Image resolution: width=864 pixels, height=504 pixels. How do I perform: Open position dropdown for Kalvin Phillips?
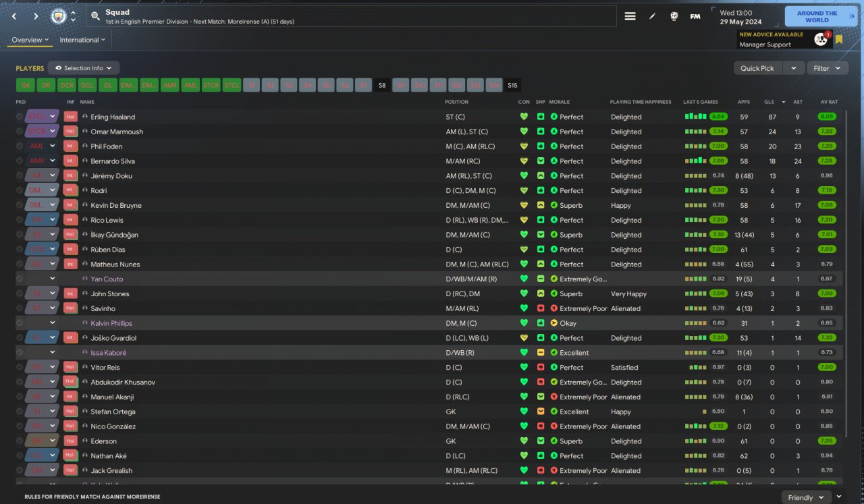[42, 323]
